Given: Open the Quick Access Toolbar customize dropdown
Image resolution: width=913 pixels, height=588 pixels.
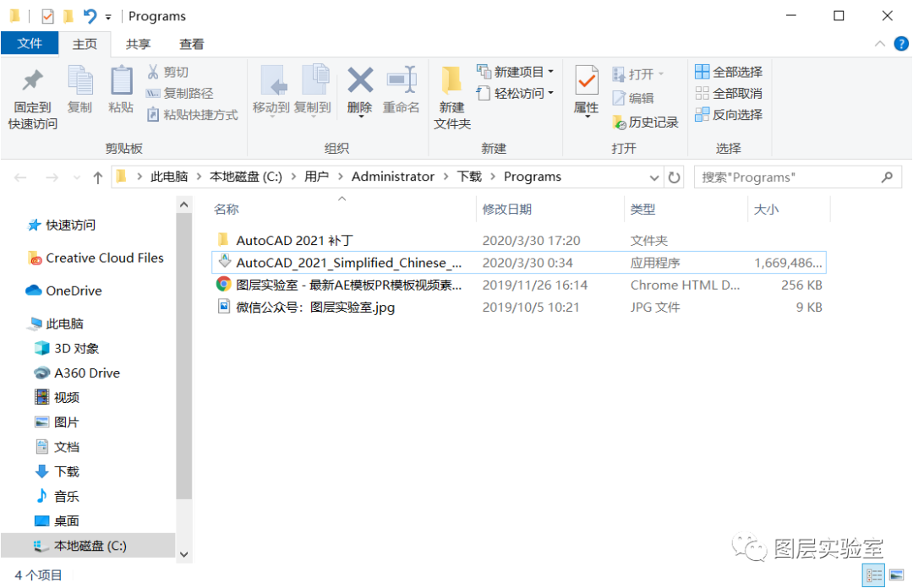Looking at the screenshot, I should [x=108, y=17].
